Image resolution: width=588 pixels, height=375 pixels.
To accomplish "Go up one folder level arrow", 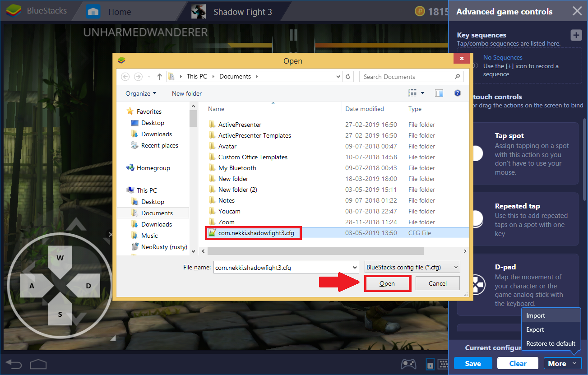I will coord(160,77).
